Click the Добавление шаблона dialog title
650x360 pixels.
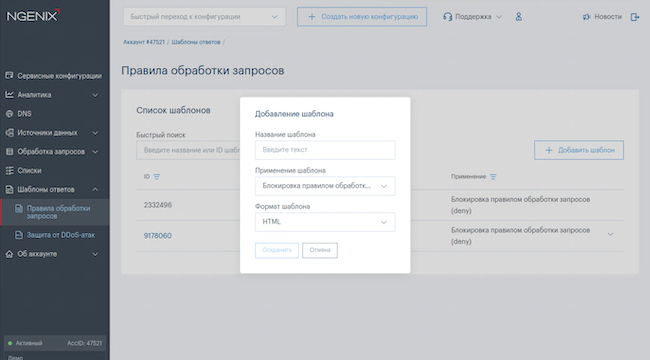[294, 114]
